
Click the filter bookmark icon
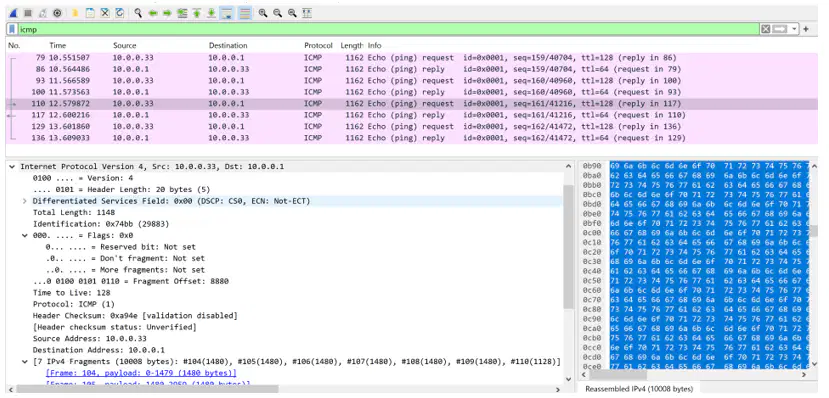coord(12,29)
